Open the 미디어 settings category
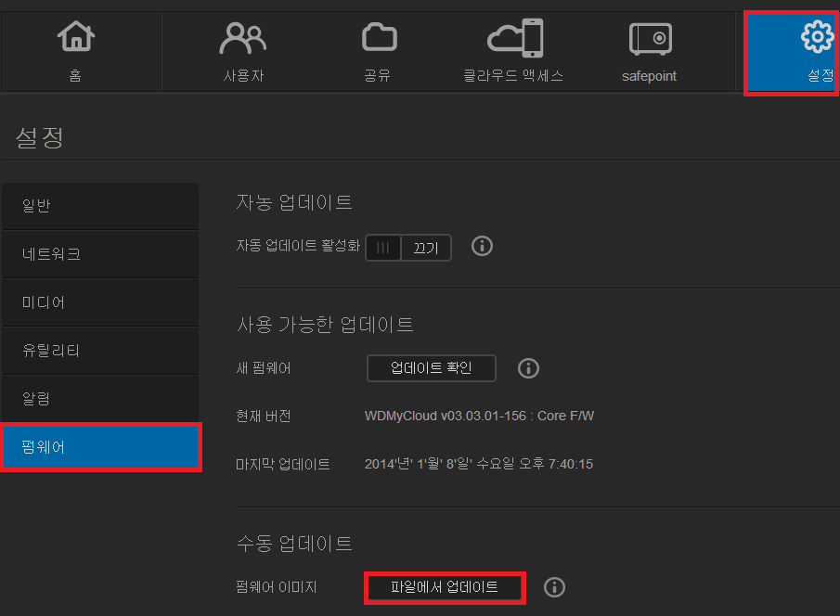The width and height of the screenshot is (840, 616). (x=99, y=302)
